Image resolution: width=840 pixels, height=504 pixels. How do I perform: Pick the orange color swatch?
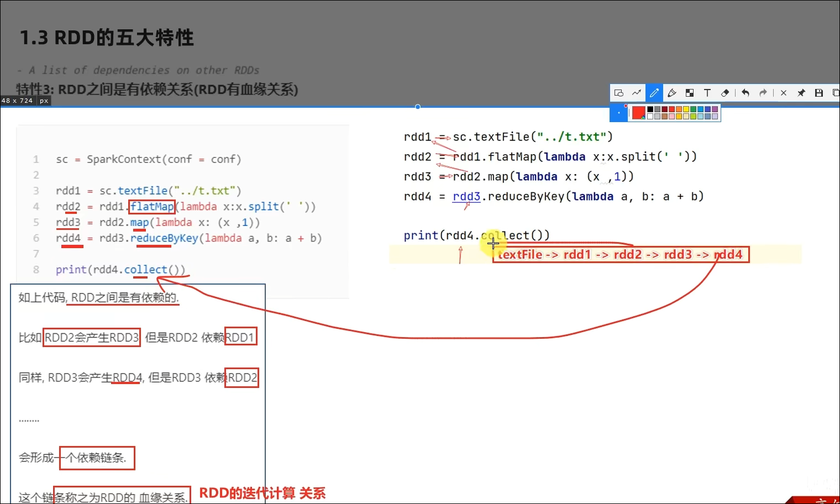[679, 109]
